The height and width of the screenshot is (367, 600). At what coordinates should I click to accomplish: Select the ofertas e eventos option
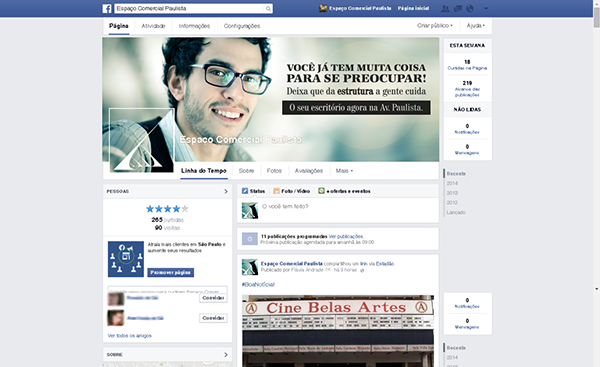click(344, 191)
